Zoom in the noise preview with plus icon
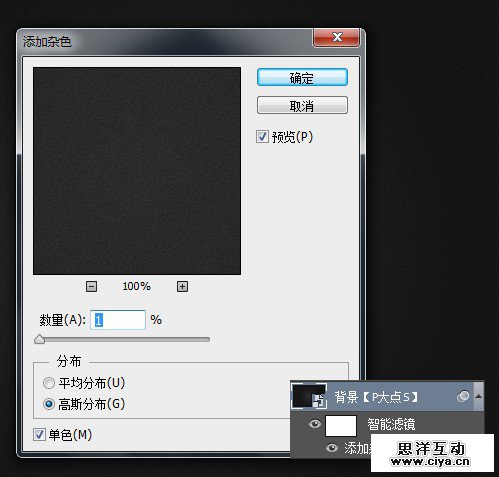 [182, 286]
